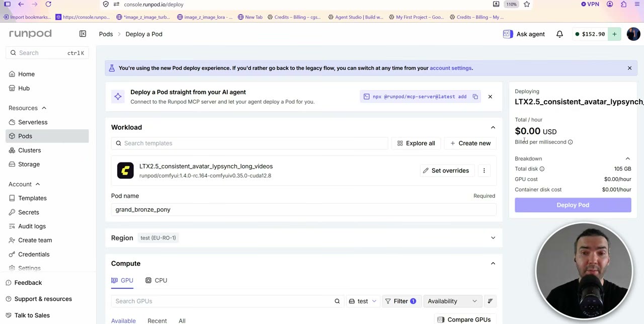This screenshot has height=324, width=644.
Task: Click Create new template button
Action: [x=470, y=143]
